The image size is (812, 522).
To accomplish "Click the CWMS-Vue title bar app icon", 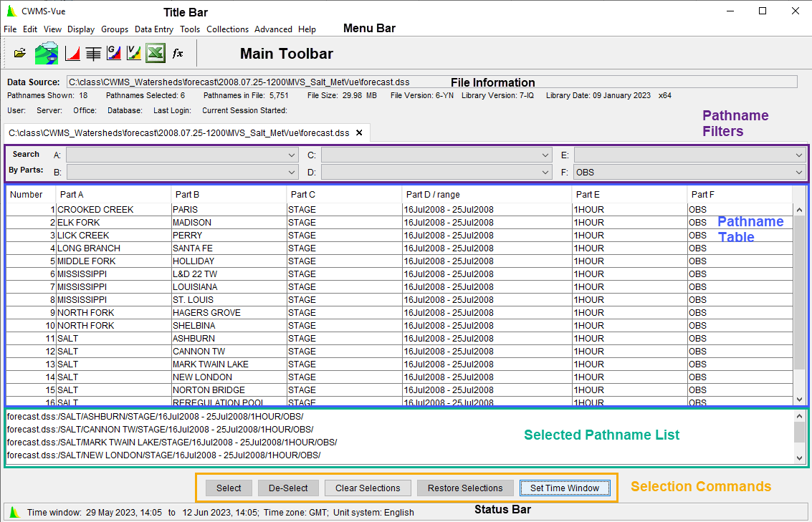I will pos(11,11).
